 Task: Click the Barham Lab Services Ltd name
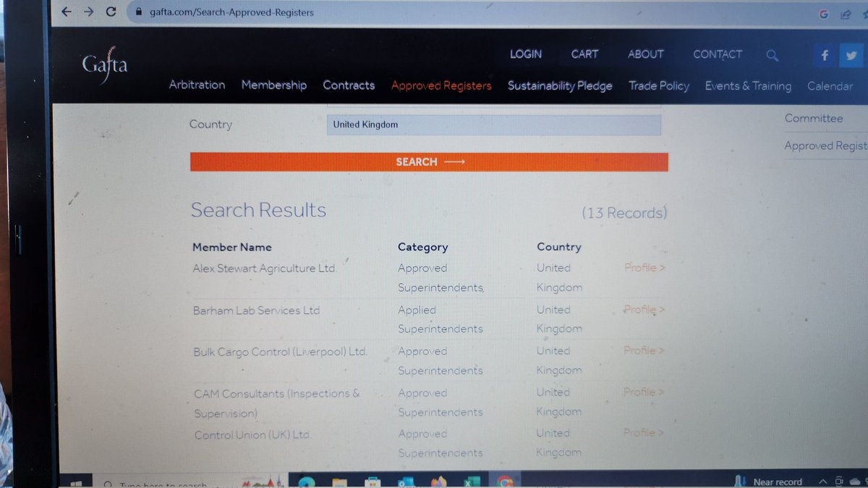[x=256, y=311]
